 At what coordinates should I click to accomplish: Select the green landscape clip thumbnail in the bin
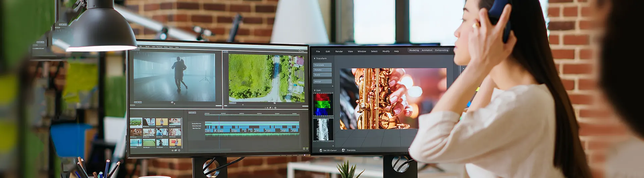[136, 122]
